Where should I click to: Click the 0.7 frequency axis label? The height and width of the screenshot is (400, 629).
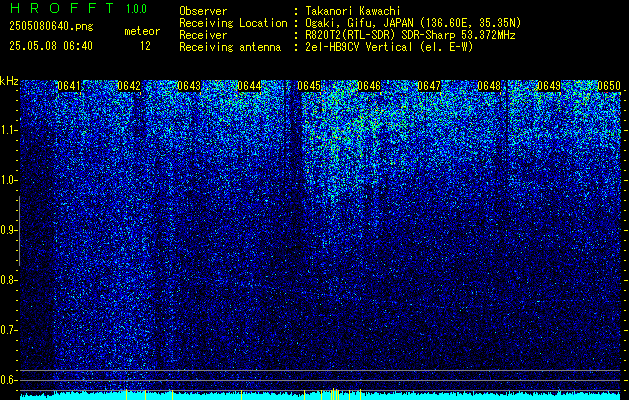(x=9, y=330)
